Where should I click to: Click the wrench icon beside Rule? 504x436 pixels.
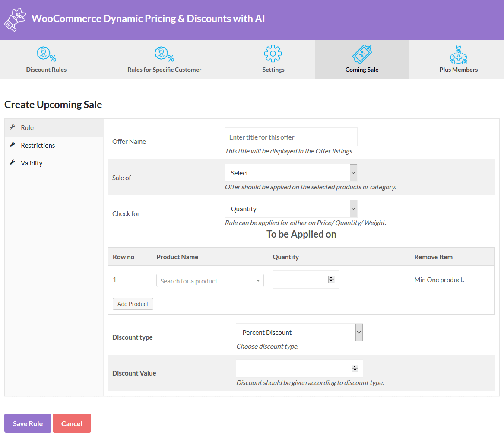point(13,127)
